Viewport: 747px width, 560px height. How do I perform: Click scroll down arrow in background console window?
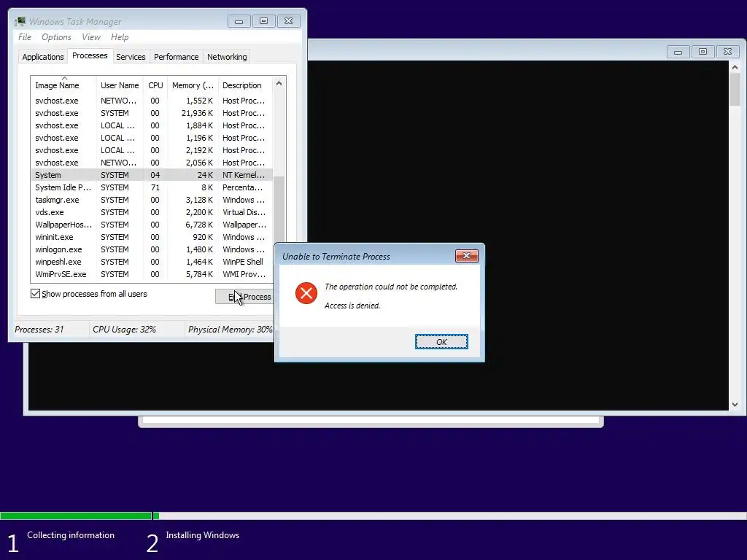pyautogui.click(x=735, y=405)
